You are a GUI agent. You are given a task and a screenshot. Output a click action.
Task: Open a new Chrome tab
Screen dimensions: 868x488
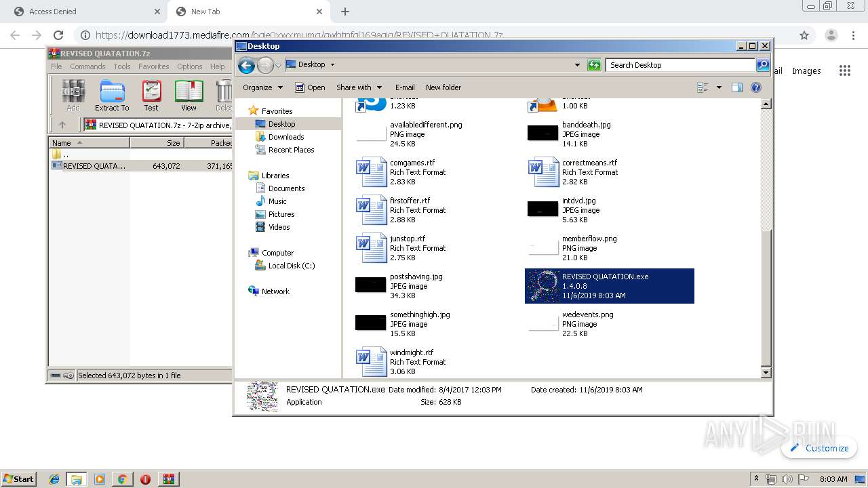pos(345,12)
